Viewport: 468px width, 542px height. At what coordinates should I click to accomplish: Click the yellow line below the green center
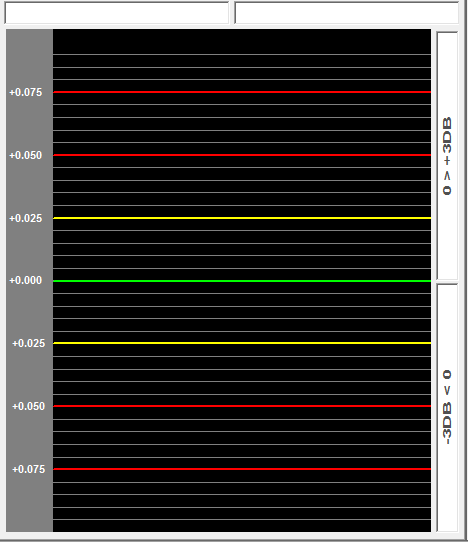(242, 343)
